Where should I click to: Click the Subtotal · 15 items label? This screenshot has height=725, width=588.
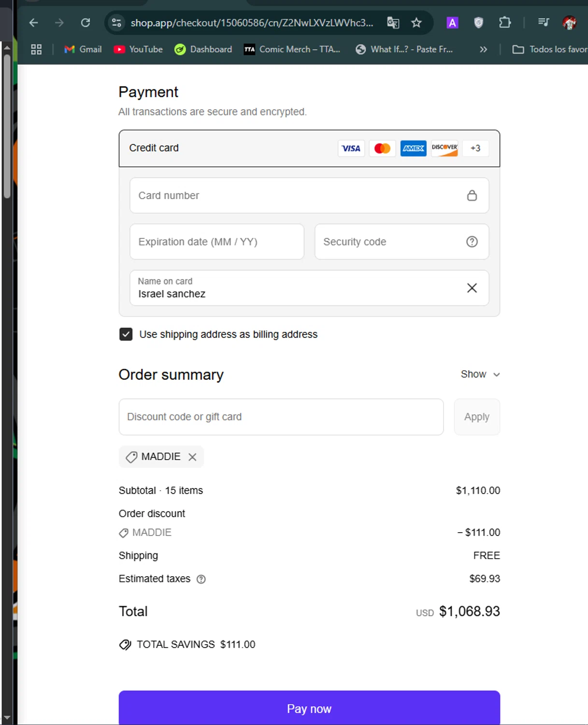tap(161, 491)
